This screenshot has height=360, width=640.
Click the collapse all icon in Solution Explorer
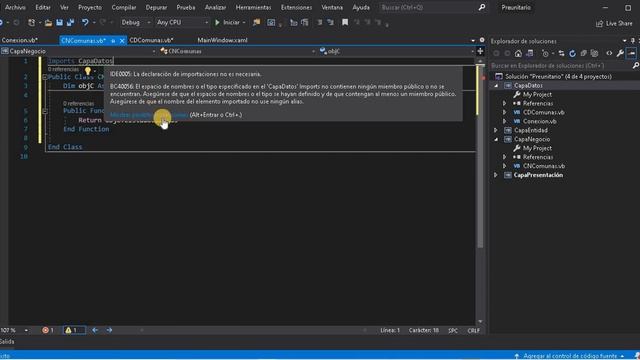(x=584, y=53)
